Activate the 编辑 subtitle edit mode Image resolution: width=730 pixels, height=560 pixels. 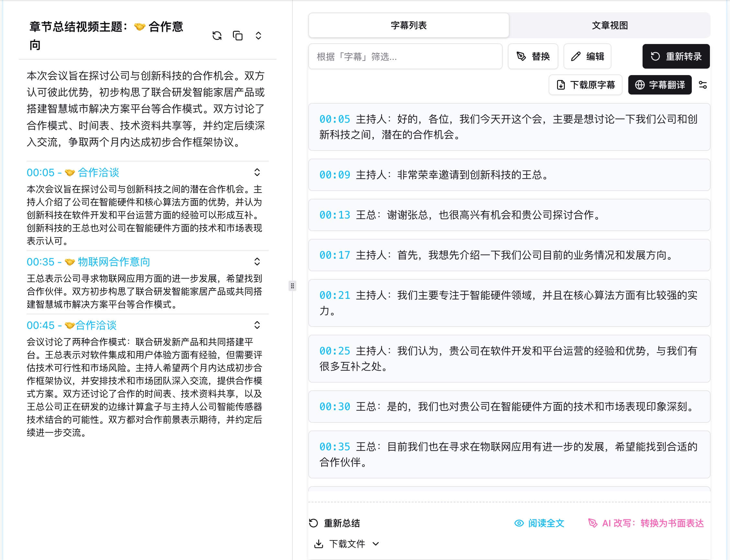tap(587, 56)
